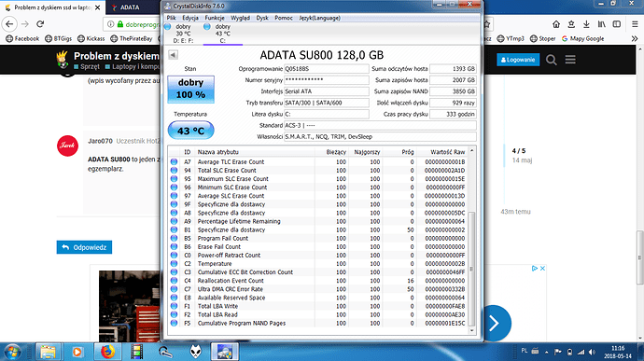Click the 43 °C temperature button
644x361 pixels.
click(x=190, y=131)
